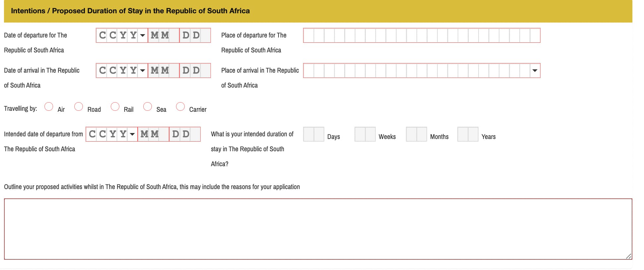
Task: Select the Road travel radio button
Action: click(79, 106)
